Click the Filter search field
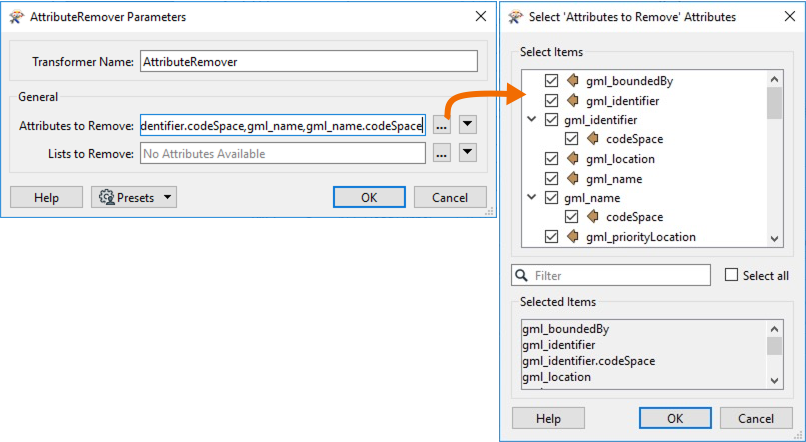Viewport: 806px width, 442px height. pos(611,275)
